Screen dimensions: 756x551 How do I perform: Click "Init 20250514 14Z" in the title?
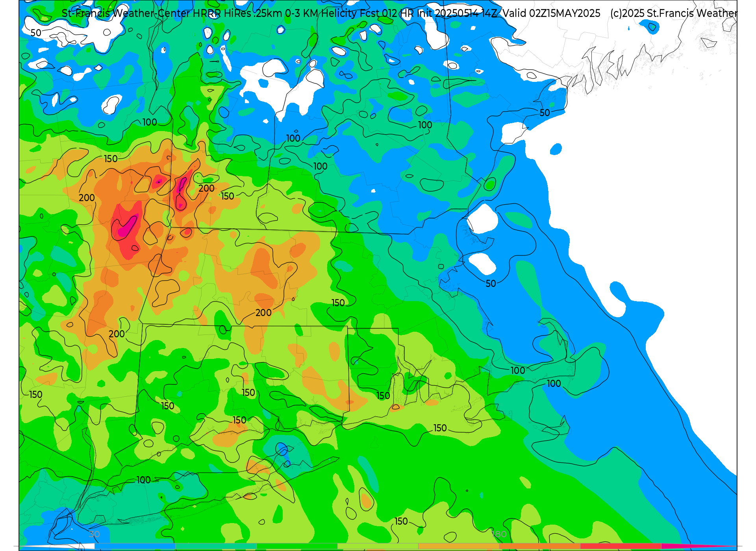[457, 13]
